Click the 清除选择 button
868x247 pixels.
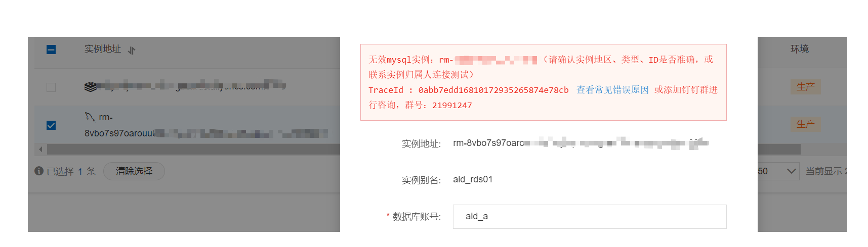[134, 171]
